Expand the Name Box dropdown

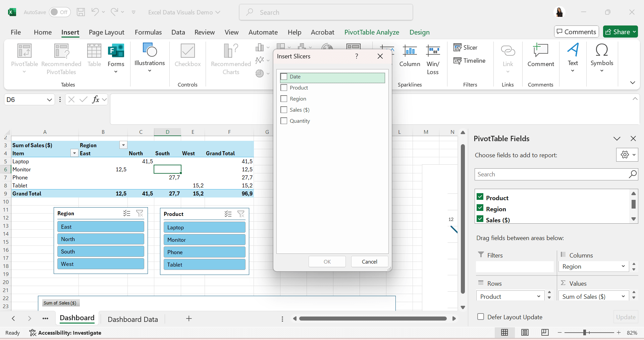point(49,100)
